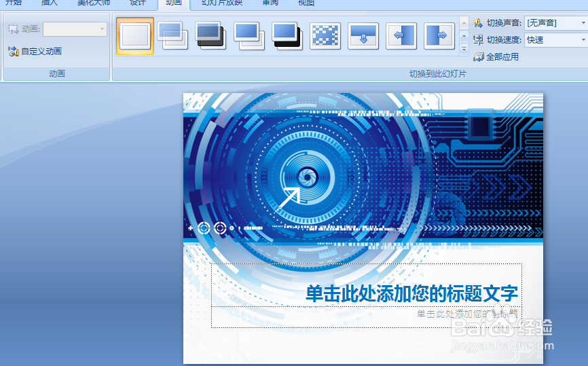
Task: Click the 切换速度 icon
Action: [478, 40]
